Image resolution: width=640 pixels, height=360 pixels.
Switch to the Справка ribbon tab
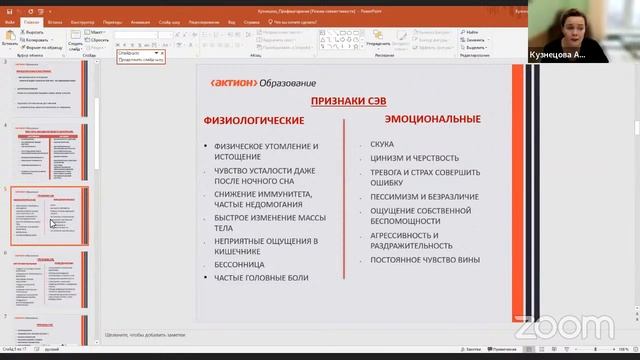pyautogui.click(x=251, y=22)
